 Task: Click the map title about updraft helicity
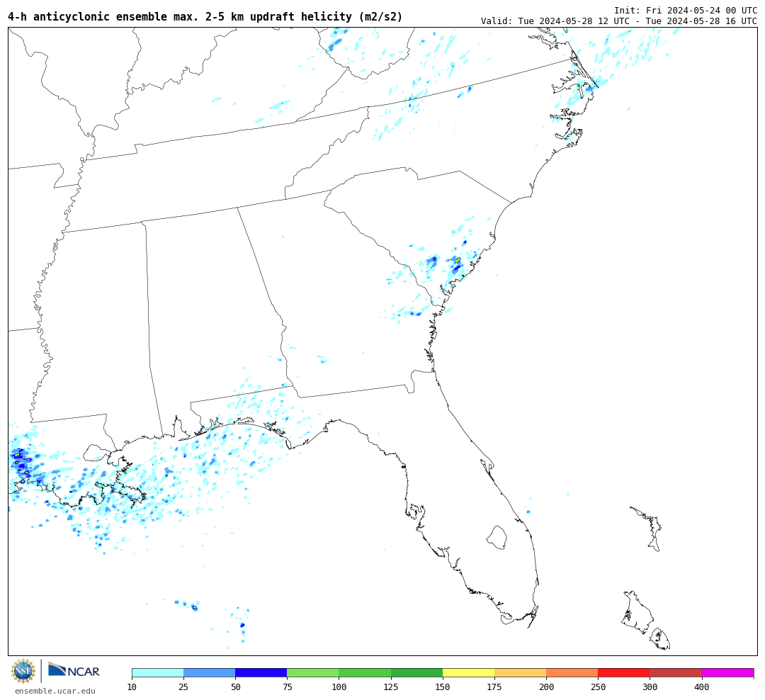[x=205, y=16]
